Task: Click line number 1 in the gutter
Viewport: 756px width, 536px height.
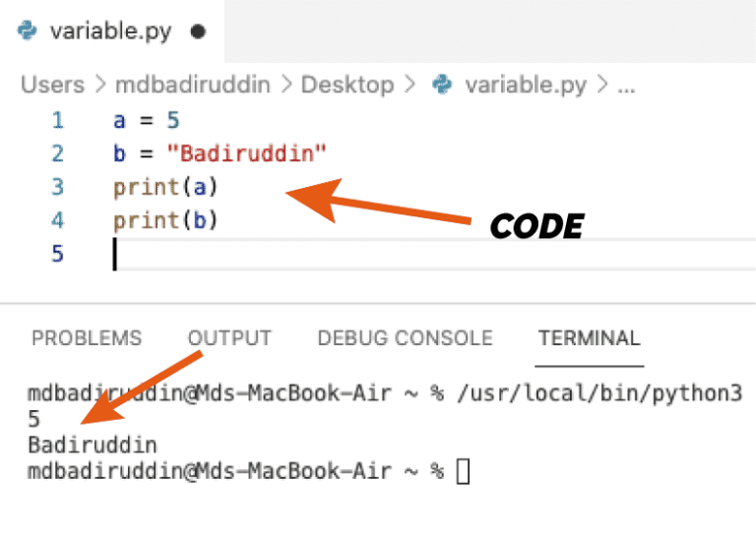Action: pos(58,120)
